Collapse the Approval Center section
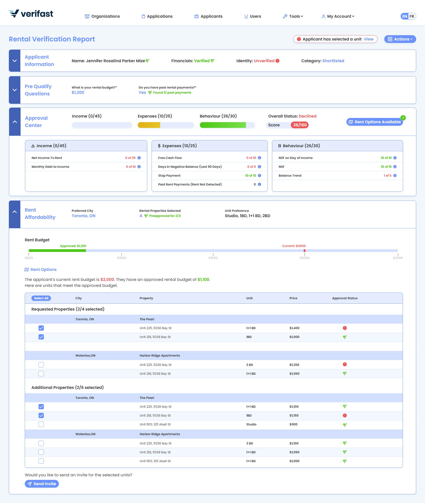 (x=15, y=122)
